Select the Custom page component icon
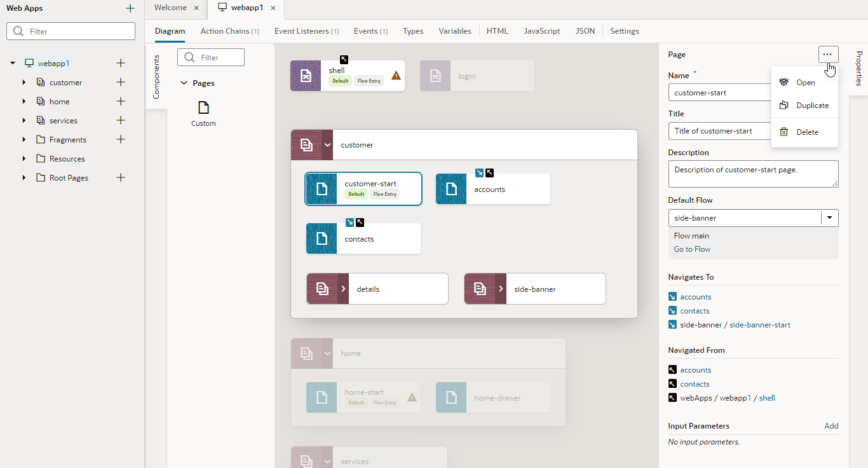Screen dimensions: 868x468 tap(203, 107)
